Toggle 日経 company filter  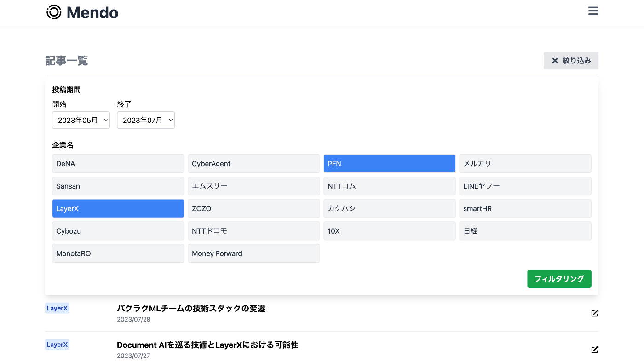(525, 231)
